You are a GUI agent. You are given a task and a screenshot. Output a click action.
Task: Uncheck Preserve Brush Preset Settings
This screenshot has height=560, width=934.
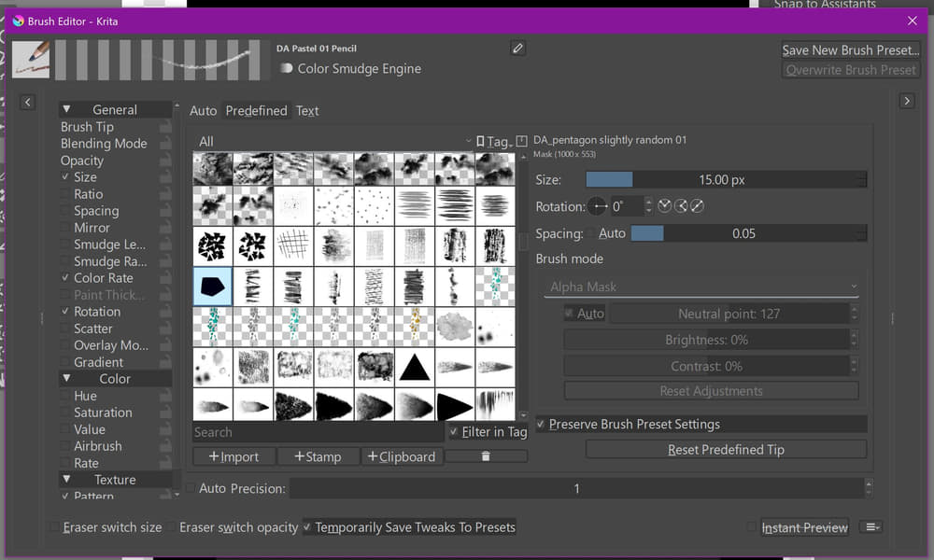tap(541, 425)
